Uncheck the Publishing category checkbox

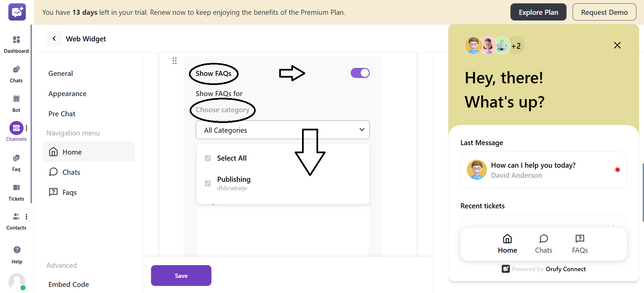[x=208, y=183]
